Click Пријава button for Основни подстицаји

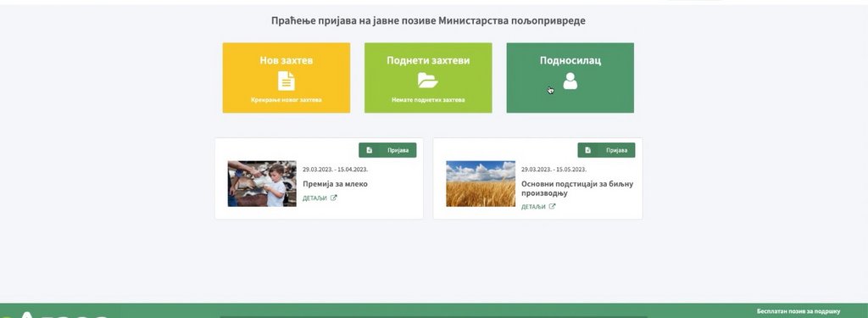coord(606,150)
